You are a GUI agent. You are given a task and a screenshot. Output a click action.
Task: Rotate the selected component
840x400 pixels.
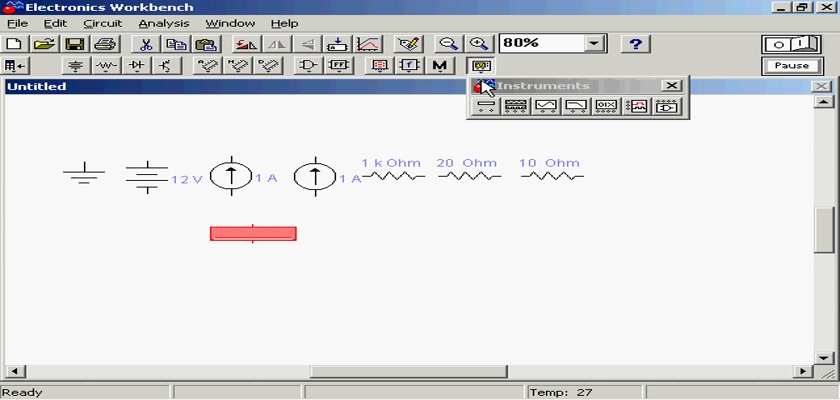(x=246, y=44)
